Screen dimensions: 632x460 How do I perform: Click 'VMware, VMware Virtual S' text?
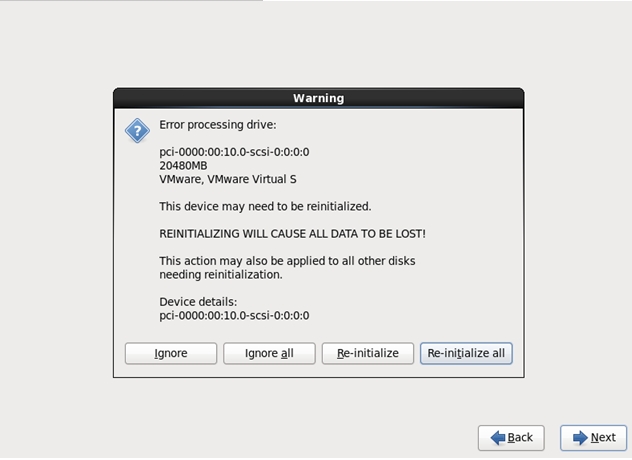coord(228,179)
